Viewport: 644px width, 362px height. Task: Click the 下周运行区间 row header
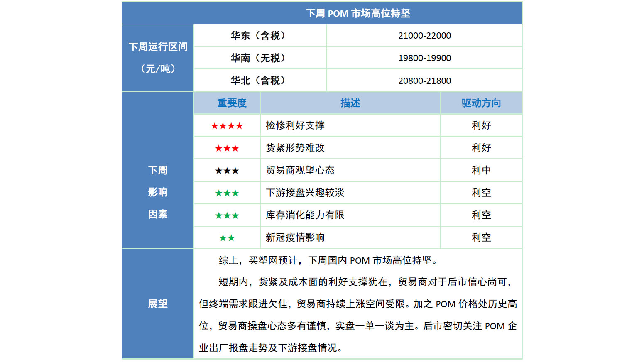point(158,47)
